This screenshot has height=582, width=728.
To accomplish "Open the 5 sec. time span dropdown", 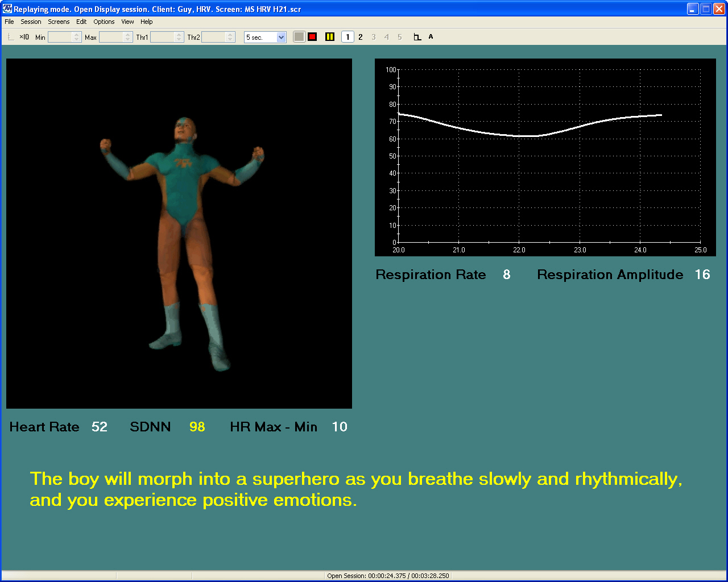I will (x=281, y=38).
